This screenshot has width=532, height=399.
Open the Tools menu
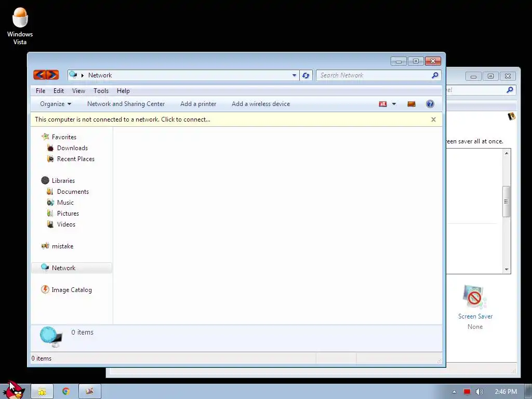[x=101, y=91]
